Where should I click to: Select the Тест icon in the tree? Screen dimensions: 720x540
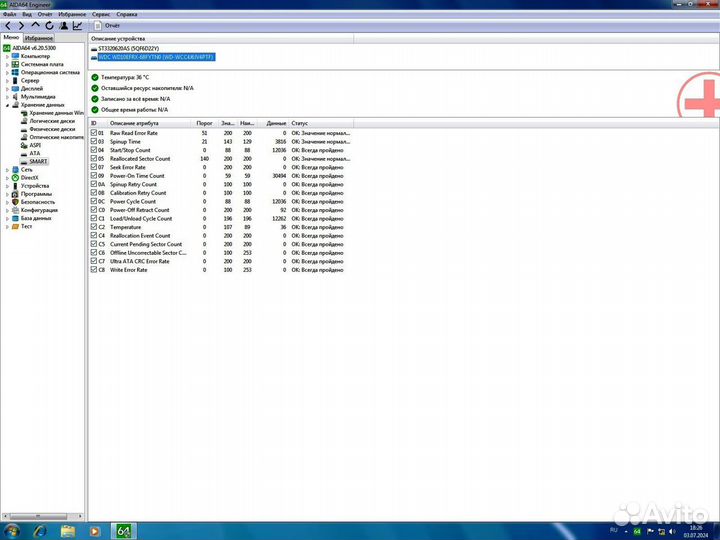[x=15, y=226]
